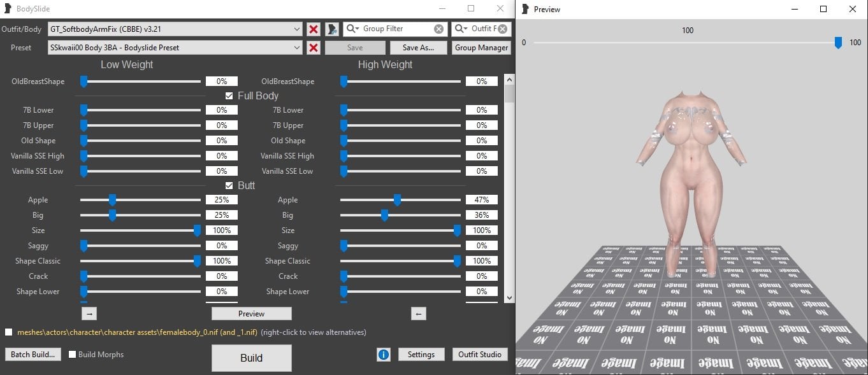Open the Settings dialog

[421, 355]
